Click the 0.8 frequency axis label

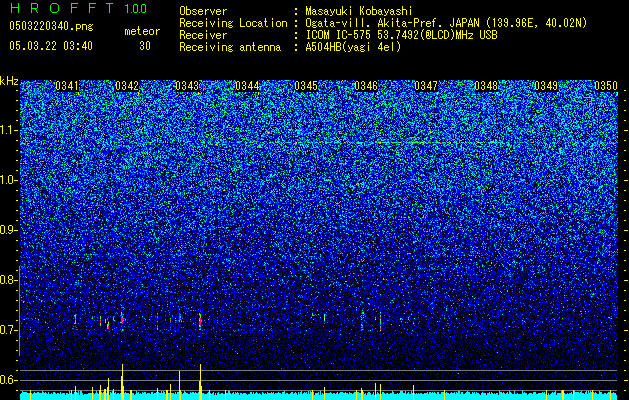coord(9,280)
